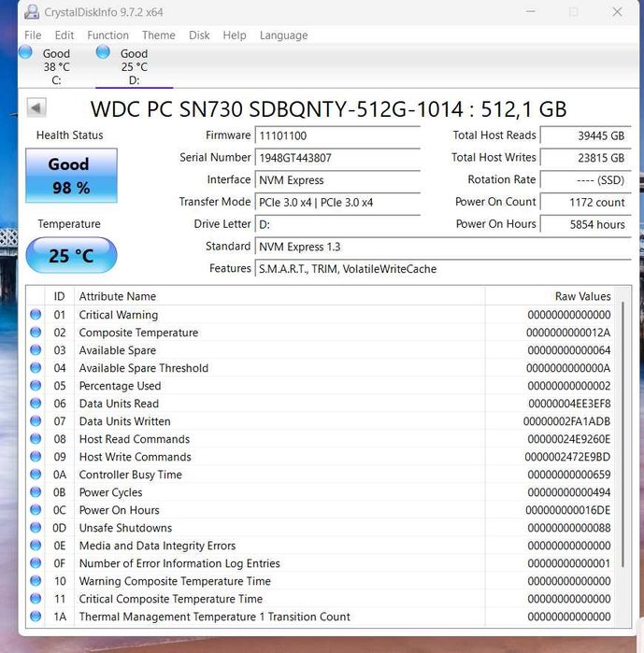This screenshot has width=644, height=653.
Task: Click the ID column header
Action: (59, 296)
